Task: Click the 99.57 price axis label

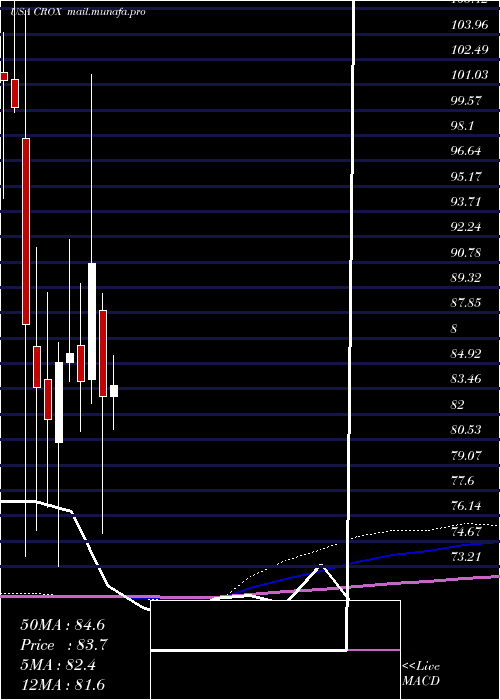Action: click(467, 101)
